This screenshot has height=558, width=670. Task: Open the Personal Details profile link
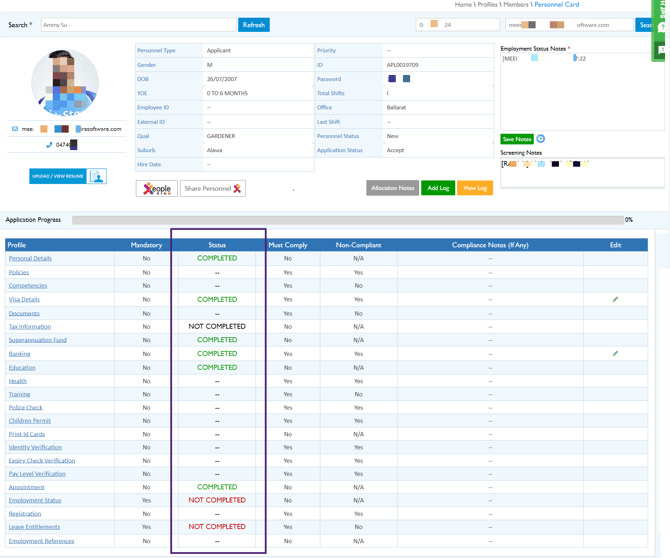click(x=30, y=258)
